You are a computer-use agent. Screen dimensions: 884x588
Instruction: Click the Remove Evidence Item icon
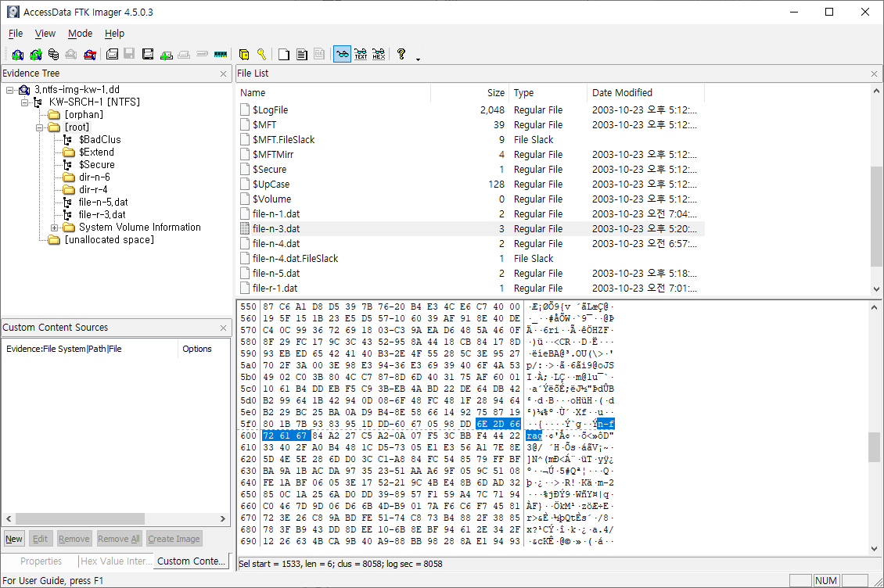coord(71,54)
